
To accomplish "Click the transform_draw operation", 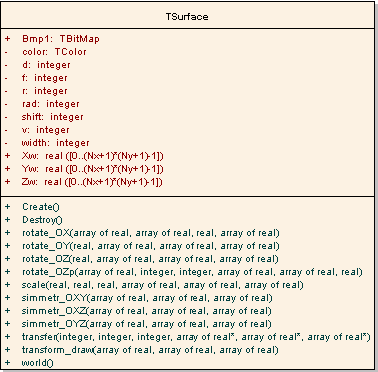I will [x=150, y=350].
